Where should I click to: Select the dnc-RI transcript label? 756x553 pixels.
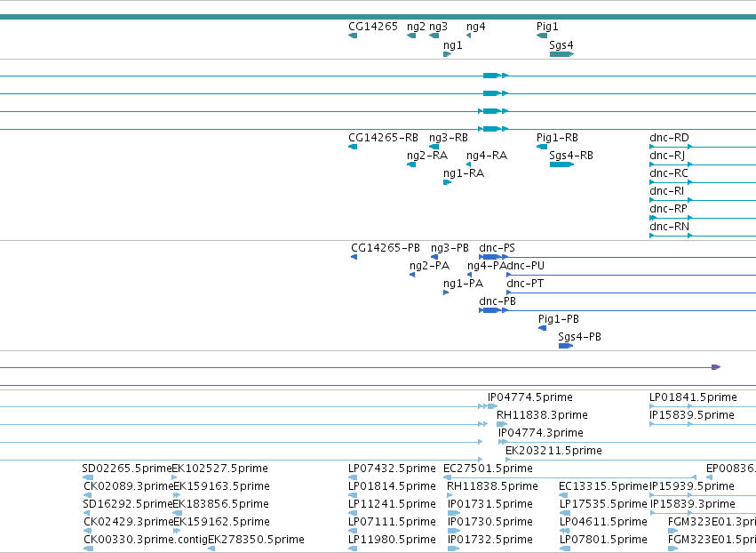667,191
